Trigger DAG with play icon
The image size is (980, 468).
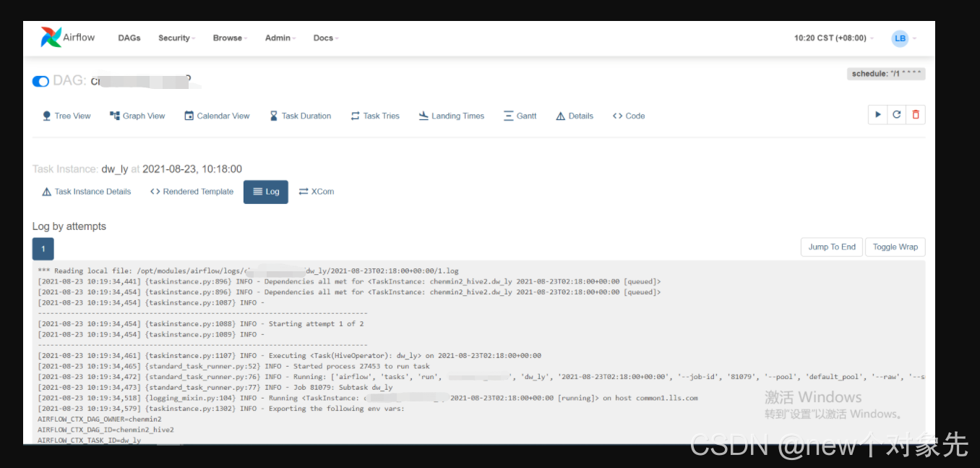click(878, 115)
